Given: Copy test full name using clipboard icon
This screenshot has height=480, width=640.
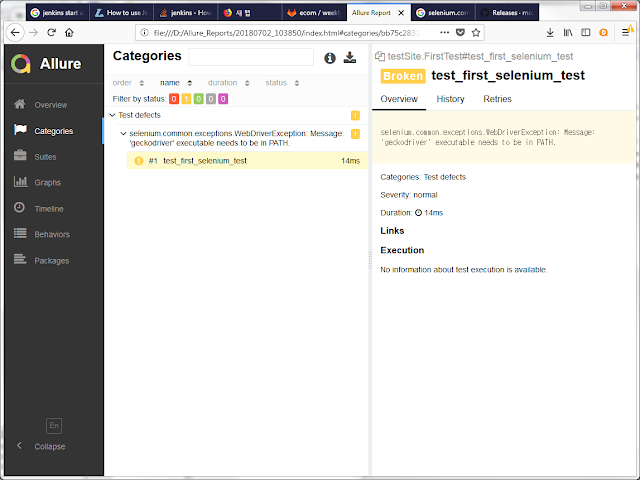Looking at the screenshot, I should coord(380,56).
